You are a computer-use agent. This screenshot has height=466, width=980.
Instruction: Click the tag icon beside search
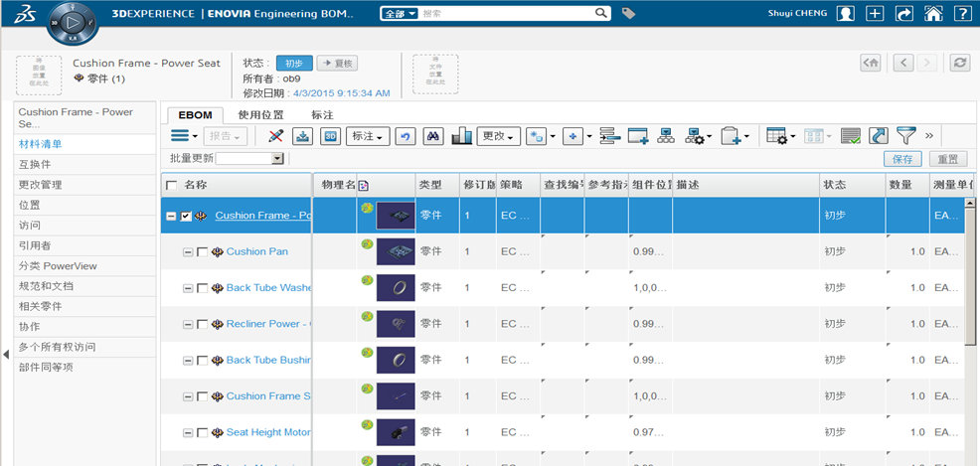tap(628, 13)
